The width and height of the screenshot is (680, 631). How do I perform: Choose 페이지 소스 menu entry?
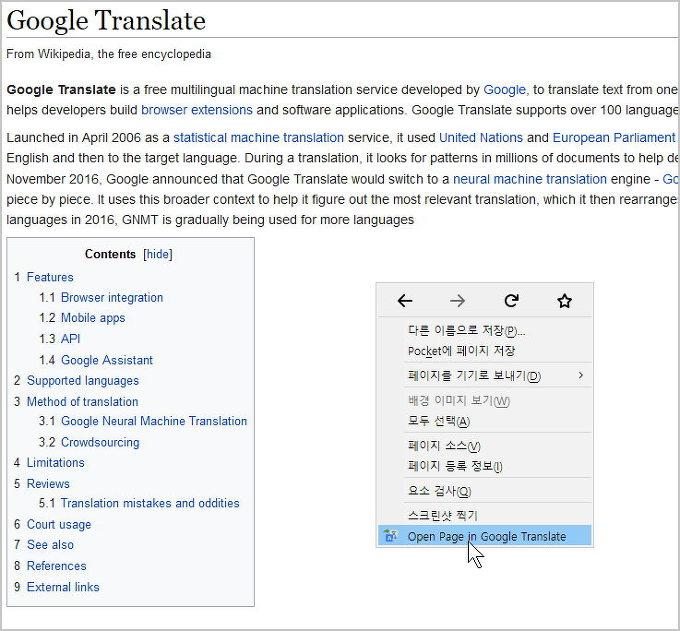[x=484, y=445]
